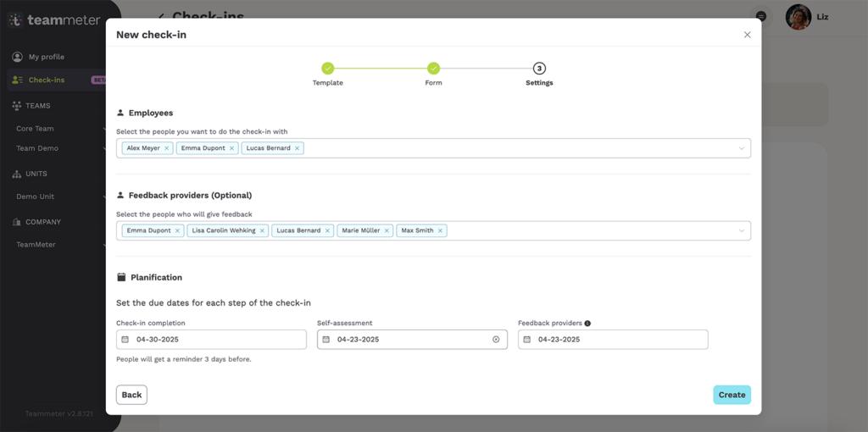Remove Marie Müller from feedback providers
Screen dimensions: 868x432
click(x=387, y=230)
